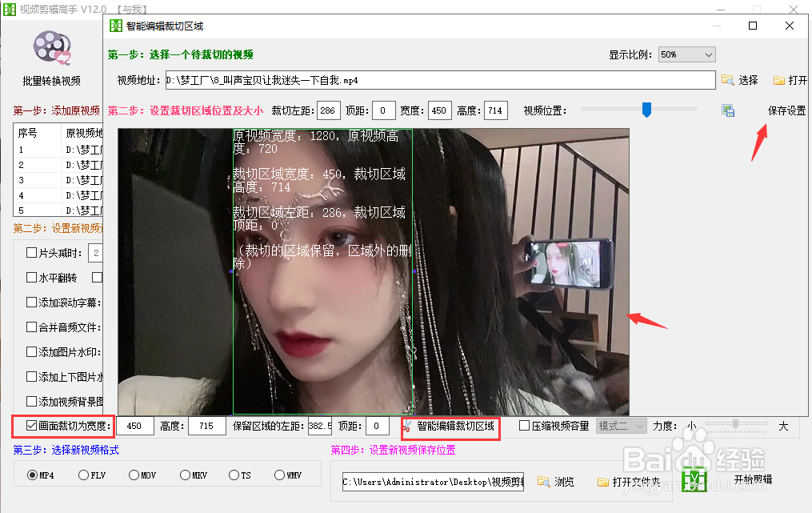Image resolution: width=812 pixels, height=513 pixels.
Task: Click the 片头减时 value field
Action: [95, 253]
